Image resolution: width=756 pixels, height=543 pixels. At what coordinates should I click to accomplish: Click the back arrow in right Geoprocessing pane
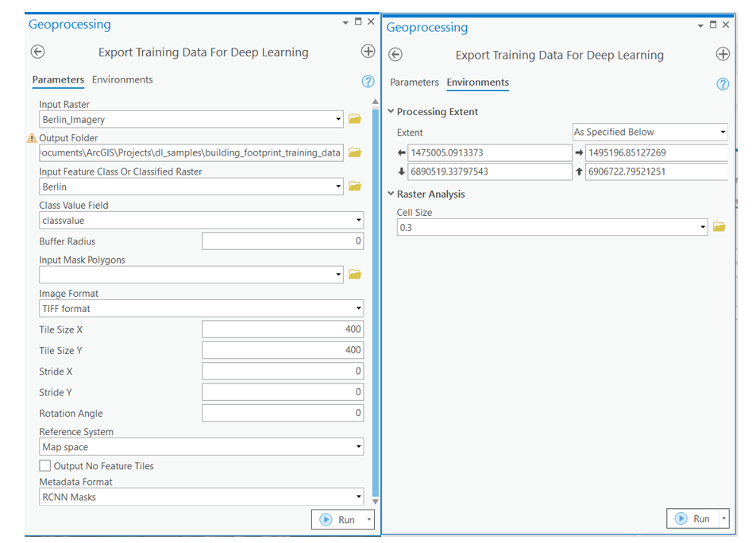395,56
